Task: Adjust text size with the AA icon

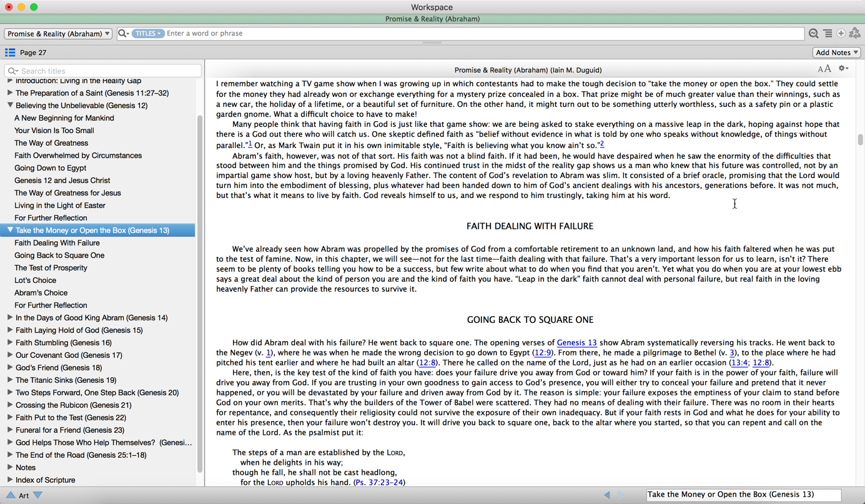Action: 824,69
